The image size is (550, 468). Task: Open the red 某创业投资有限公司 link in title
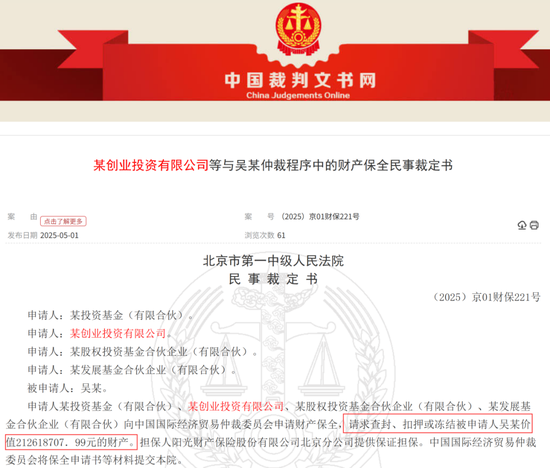click(x=151, y=165)
